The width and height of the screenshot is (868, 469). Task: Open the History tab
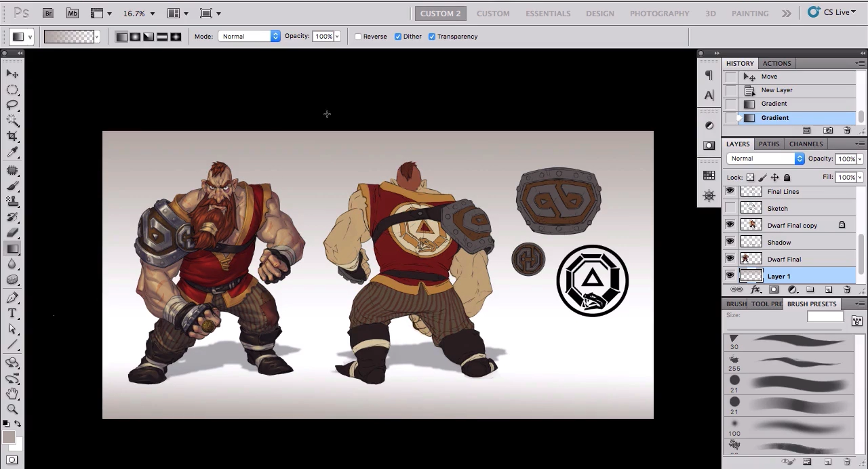coord(740,64)
